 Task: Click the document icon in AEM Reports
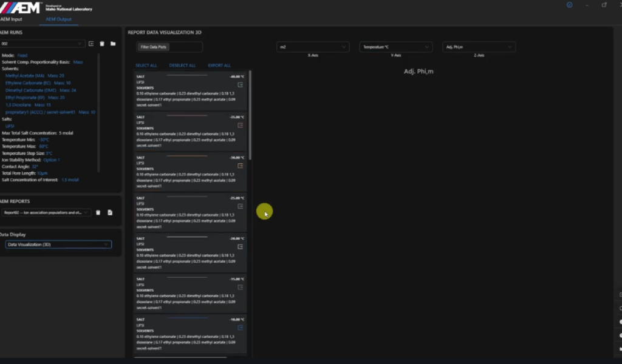pos(110,212)
